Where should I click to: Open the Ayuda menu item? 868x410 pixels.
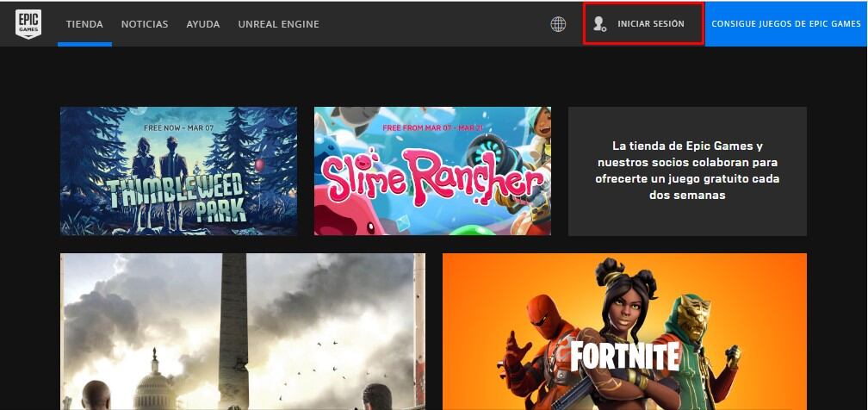pos(203,24)
